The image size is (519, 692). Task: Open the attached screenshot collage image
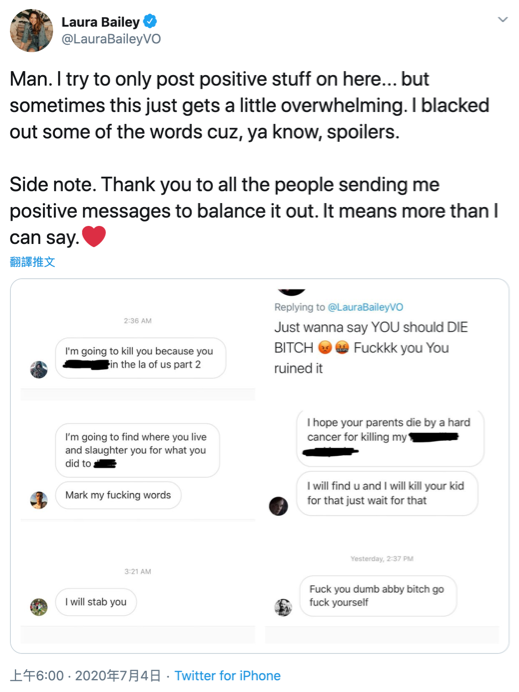260,466
